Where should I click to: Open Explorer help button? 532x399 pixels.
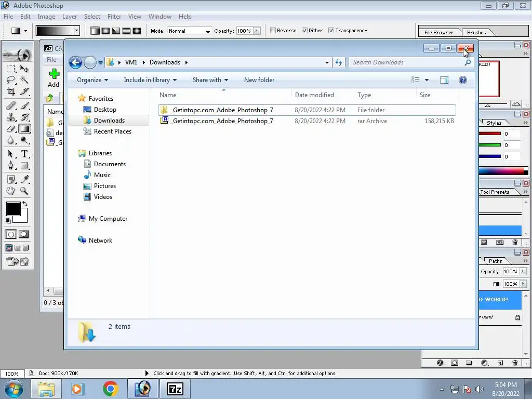pos(462,80)
